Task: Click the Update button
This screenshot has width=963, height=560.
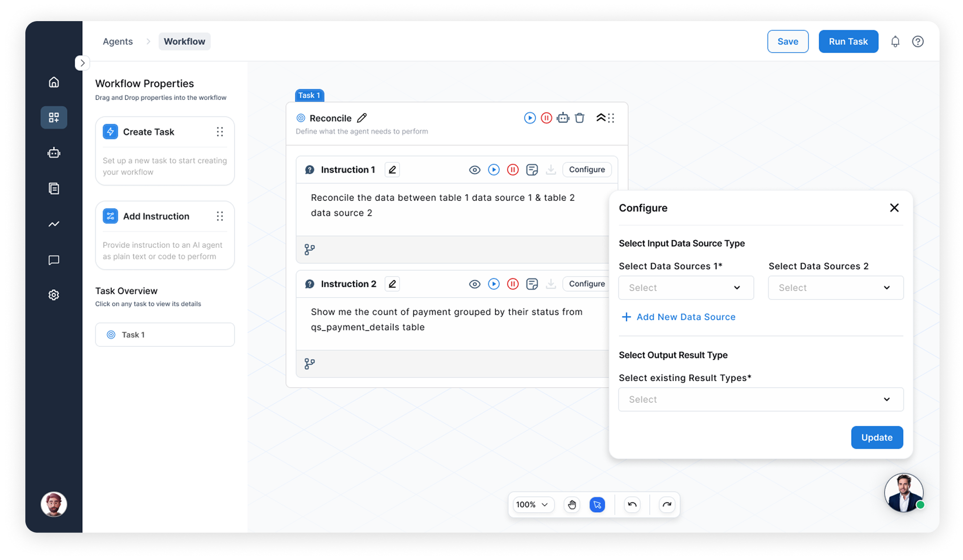Action: [876, 437]
